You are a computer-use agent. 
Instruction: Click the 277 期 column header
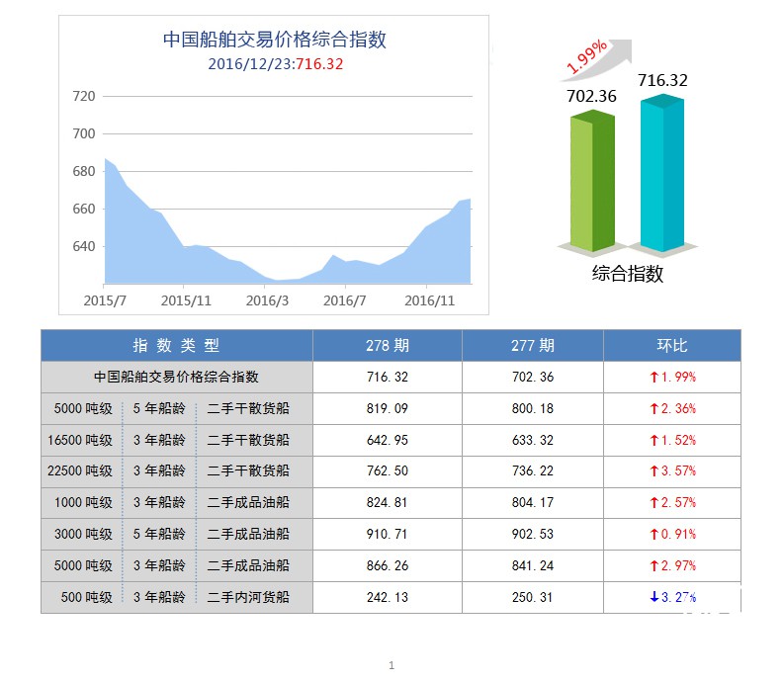(533, 346)
